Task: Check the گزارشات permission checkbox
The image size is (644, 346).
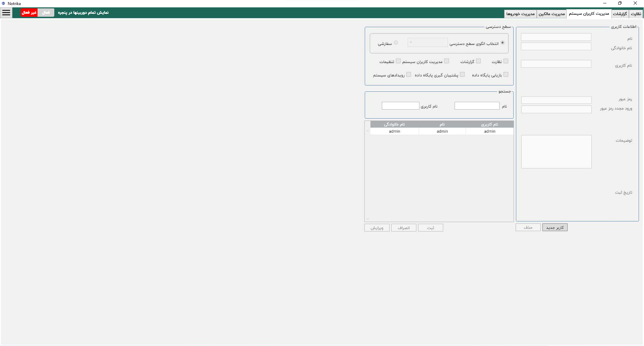Action: tap(478, 61)
